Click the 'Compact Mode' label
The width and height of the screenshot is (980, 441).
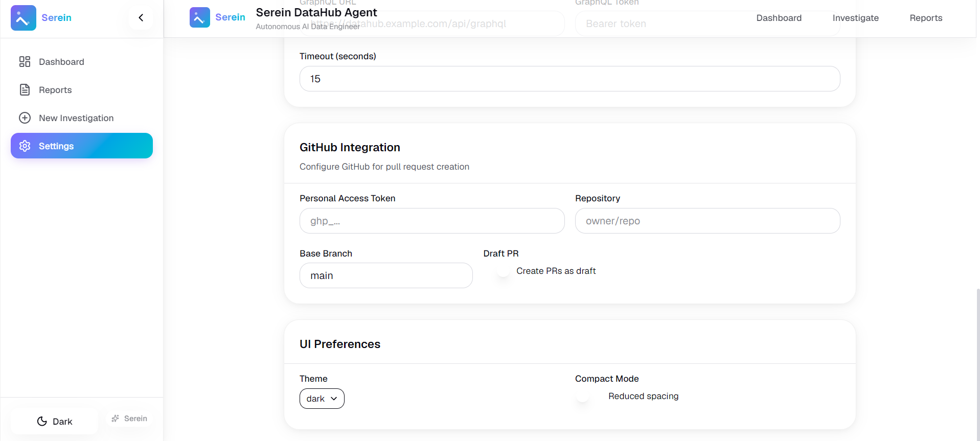[x=607, y=379]
